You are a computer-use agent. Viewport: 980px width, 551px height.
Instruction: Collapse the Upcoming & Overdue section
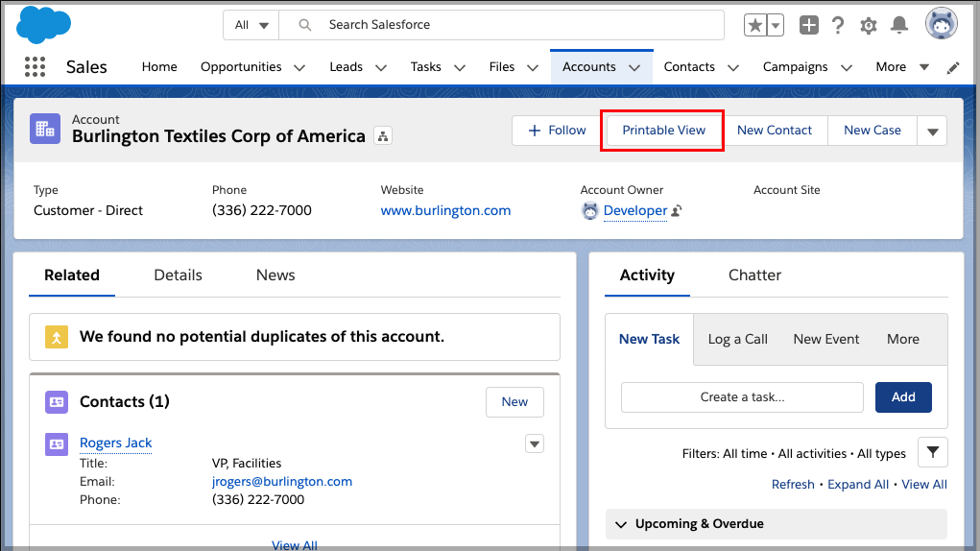621,524
